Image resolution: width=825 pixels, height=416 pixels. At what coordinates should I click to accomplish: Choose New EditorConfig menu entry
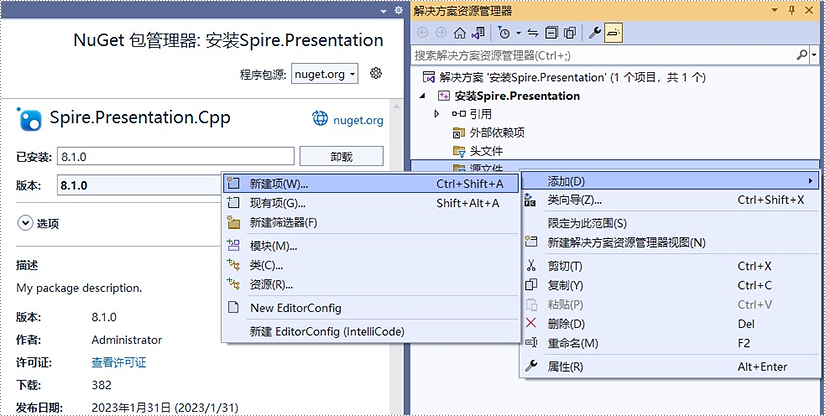(370, 308)
